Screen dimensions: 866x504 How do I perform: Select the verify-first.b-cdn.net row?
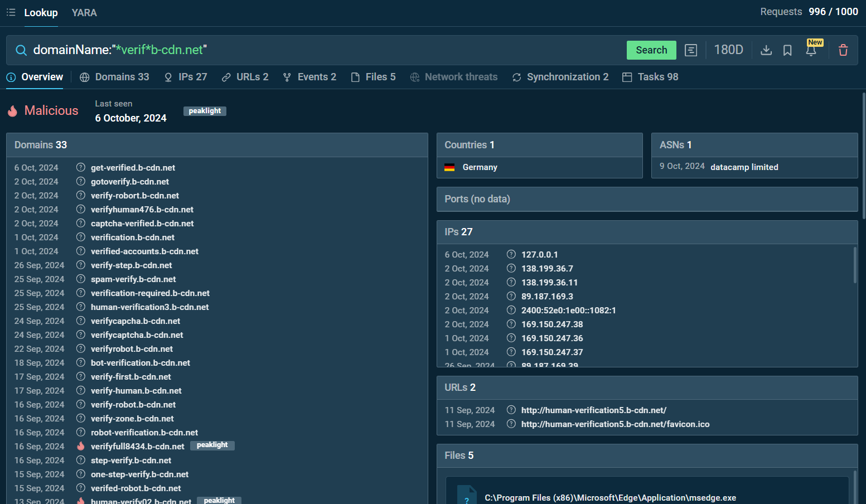click(x=217, y=377)
